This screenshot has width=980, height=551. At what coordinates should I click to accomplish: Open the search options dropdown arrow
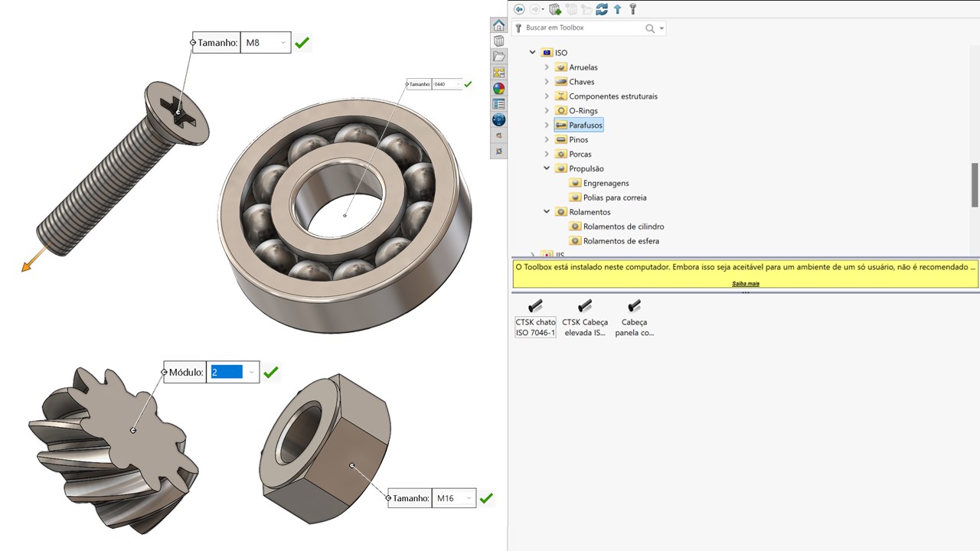click(x=661, y=28)
